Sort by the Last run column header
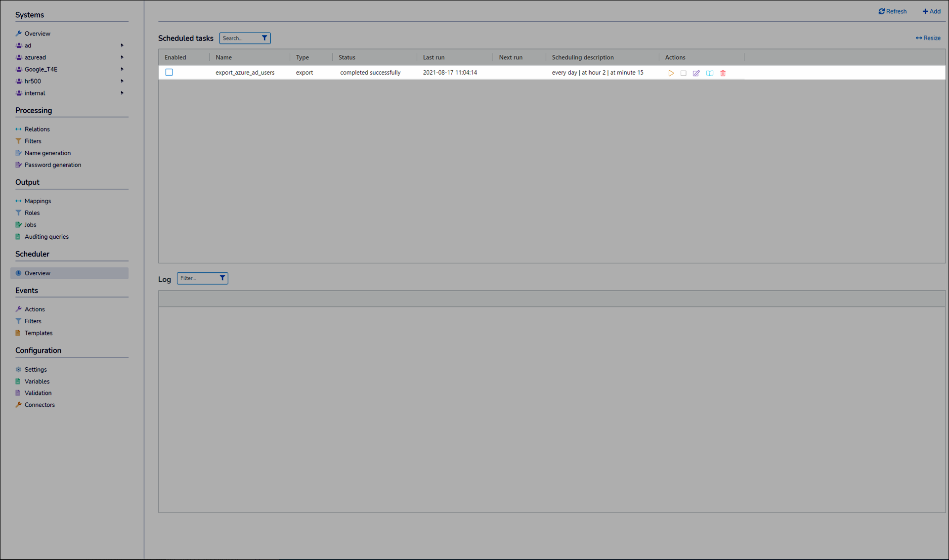949x560 pixels. (x=433, y=57)
